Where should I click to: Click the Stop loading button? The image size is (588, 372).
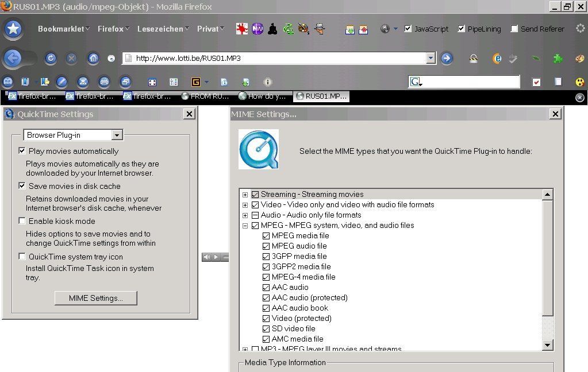coord(72,58)
